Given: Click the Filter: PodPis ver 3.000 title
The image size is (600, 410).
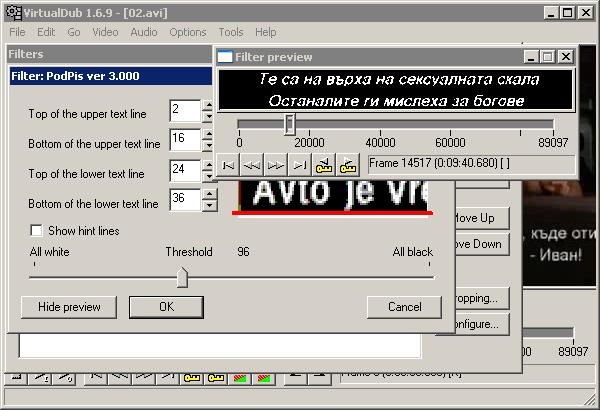Looking at the screenshot, I should click(x=75, y=76).
